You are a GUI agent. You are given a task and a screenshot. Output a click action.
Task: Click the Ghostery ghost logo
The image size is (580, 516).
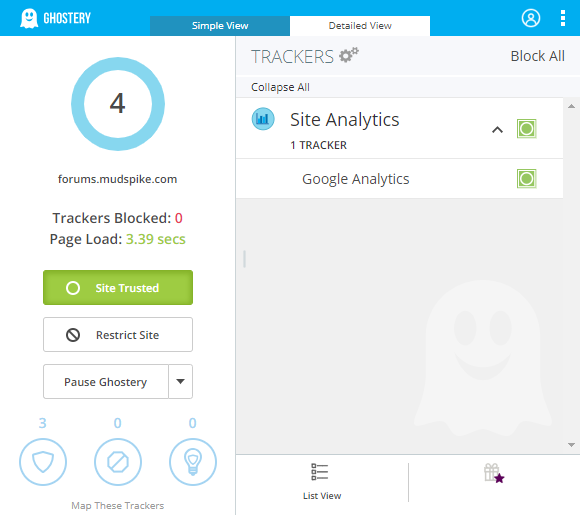pyautogui.click(x=29, y=18)
